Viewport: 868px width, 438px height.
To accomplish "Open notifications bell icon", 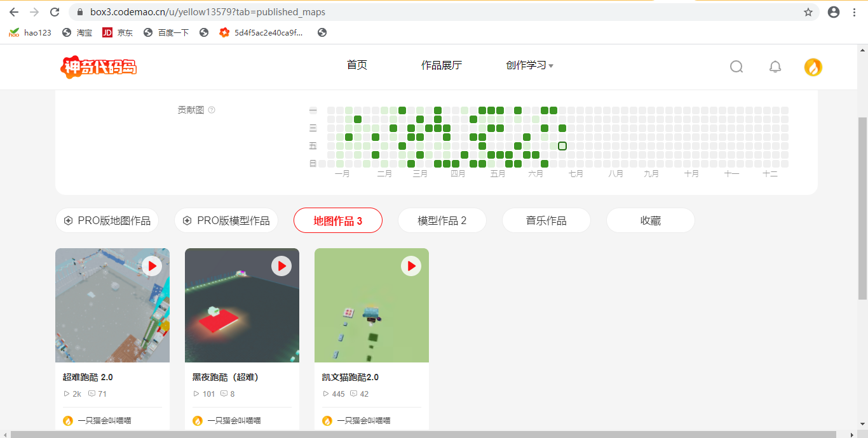I will 775,67.
